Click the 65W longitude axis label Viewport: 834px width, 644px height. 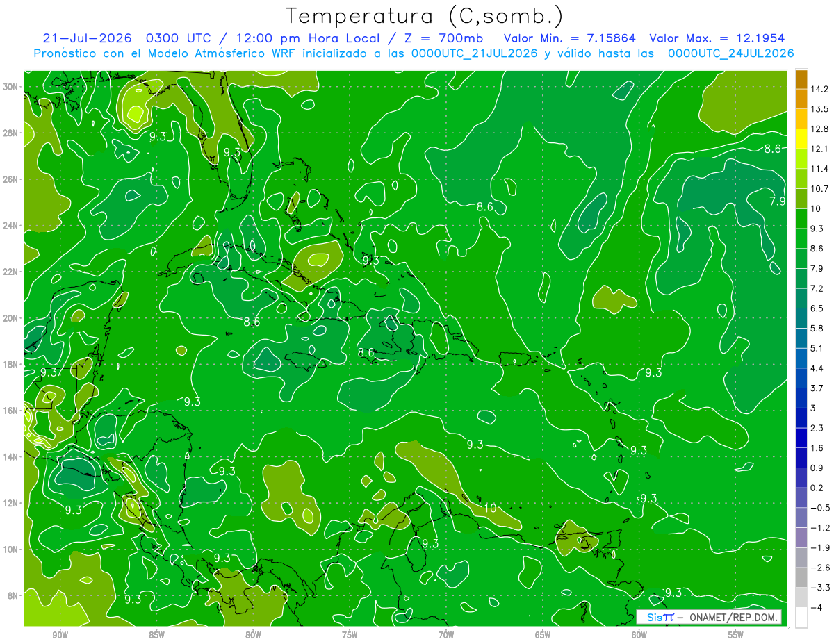coord(543,636)
